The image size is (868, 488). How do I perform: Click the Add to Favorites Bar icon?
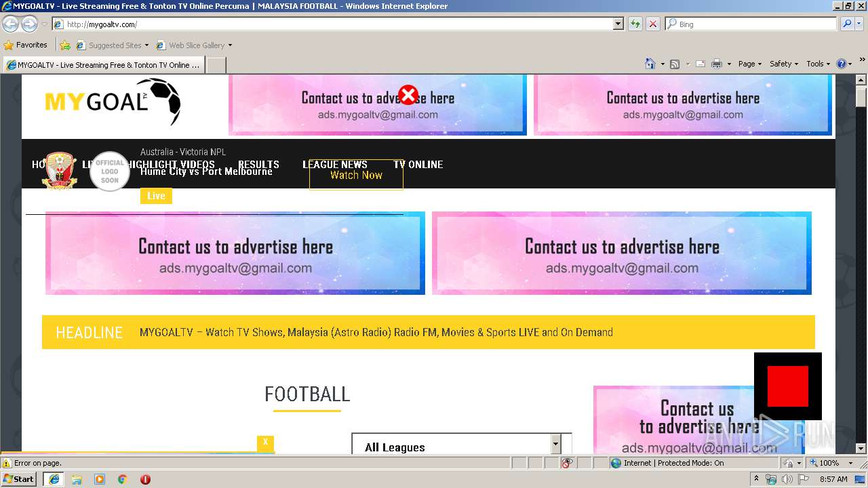[65, 45]
